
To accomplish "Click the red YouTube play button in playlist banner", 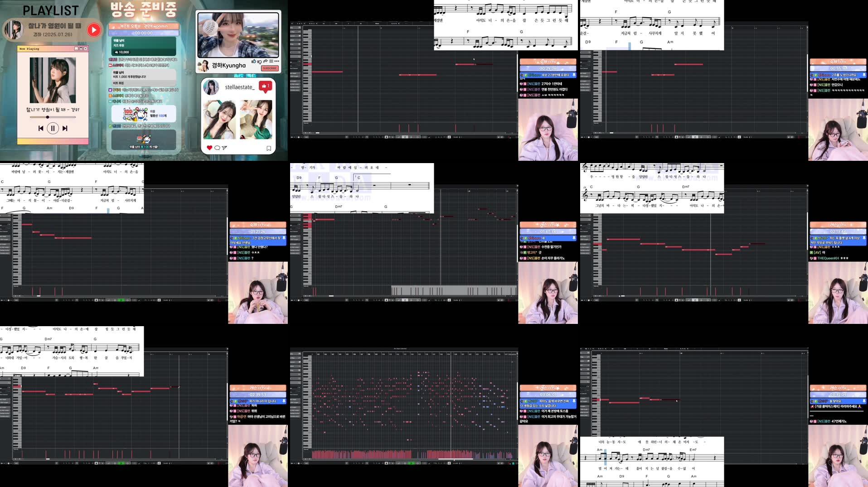I will point(94,30).
